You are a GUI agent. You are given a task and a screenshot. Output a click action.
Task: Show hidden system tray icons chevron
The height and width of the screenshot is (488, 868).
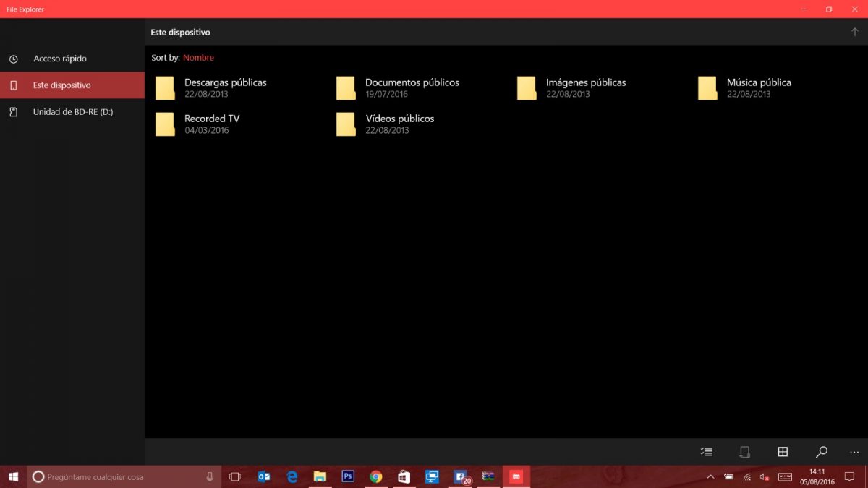[710, 477]
